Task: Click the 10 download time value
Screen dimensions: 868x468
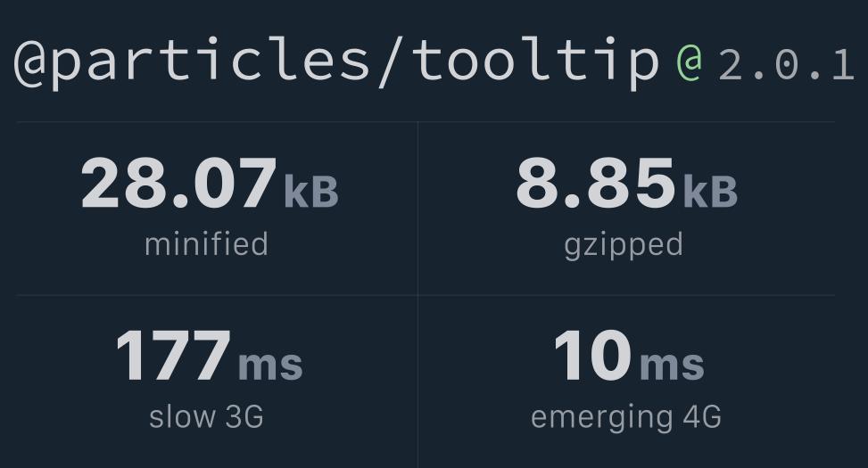Action: [x=592, y=355]
